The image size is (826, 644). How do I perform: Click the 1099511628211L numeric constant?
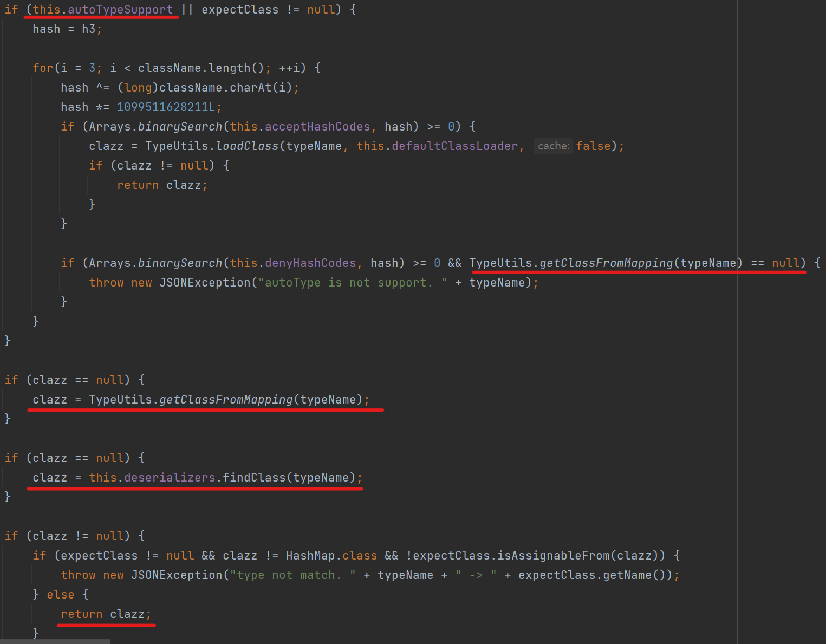click(x=166, y=107)
